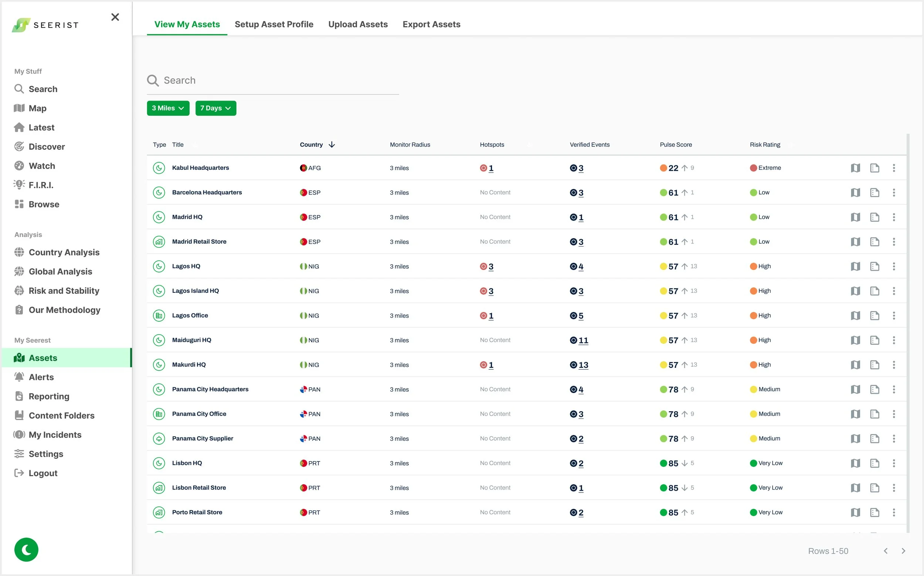Screen dimensions: 924x576
Task: Open F.I.R.I. from the sidebar
Action: (41, 185)
